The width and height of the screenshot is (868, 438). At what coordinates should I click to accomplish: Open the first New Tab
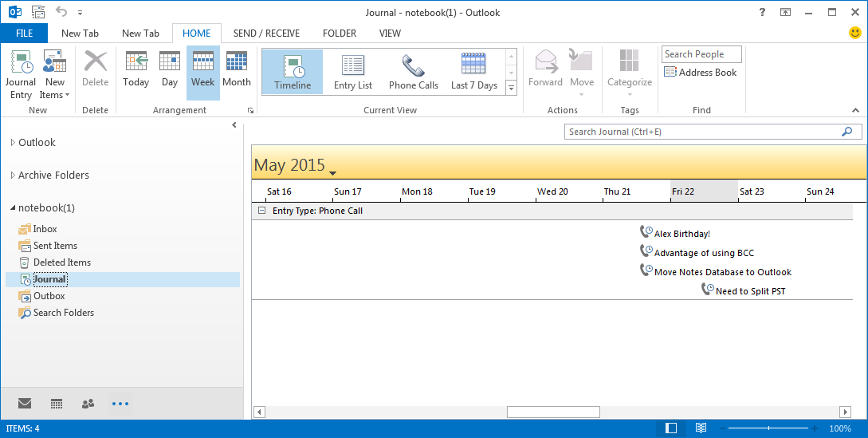click(x=80, y=34)
